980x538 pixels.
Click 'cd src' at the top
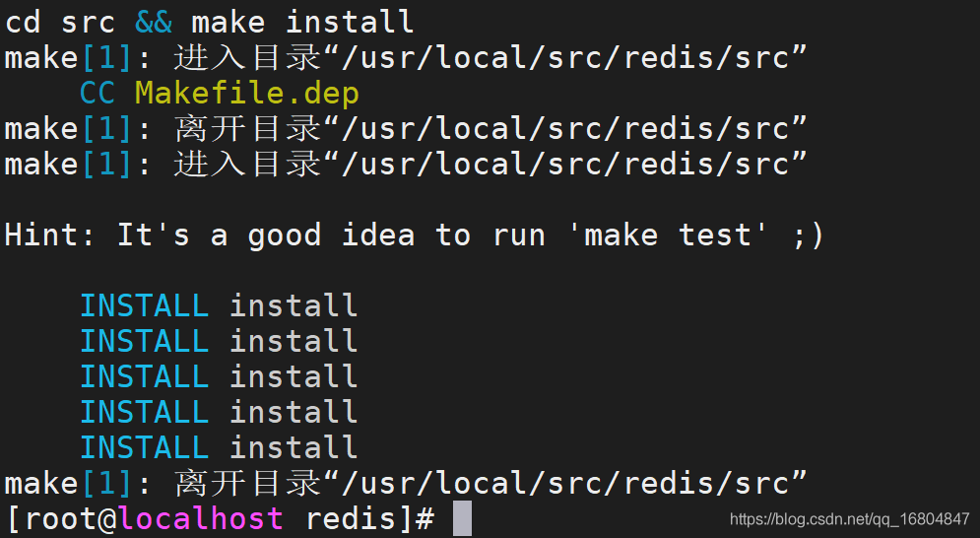tap(60, 23)
